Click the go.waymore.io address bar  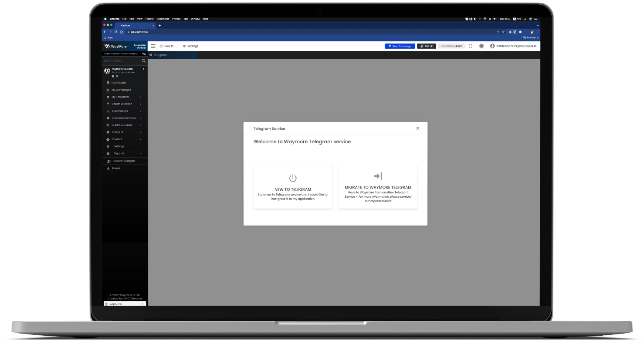coord(310,32)
